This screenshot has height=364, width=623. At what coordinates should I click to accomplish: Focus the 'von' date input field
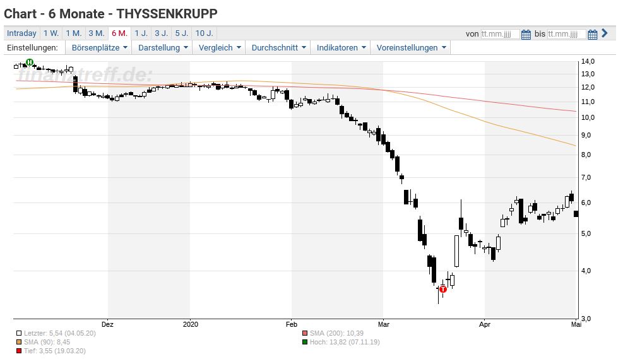pos(500,34)
